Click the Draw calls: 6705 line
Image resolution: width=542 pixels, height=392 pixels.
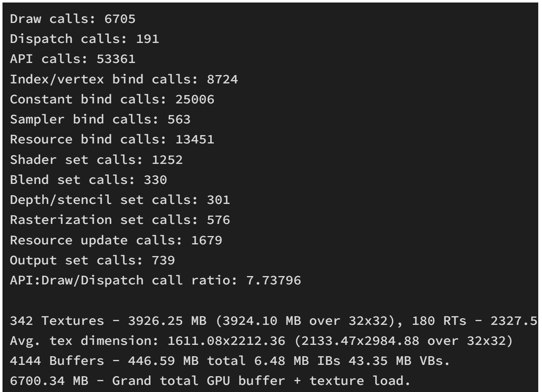click(73, 19)
